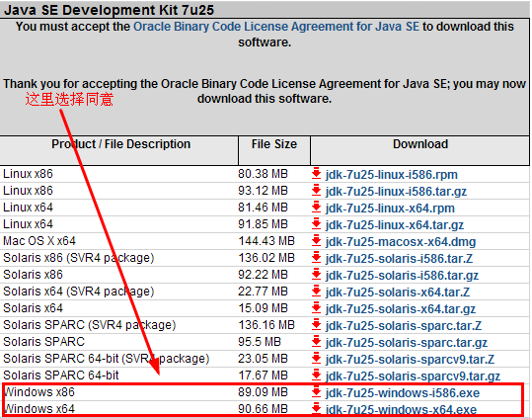
Task: Download jdk-7u25-linux-x64.tar.gz
Action: (395, 225)
